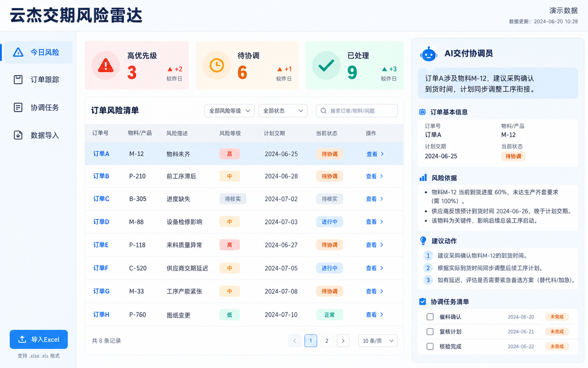Image resolution: width=588 pixels, height=368 pixels.
Task: Tick the 核验完成 task checkbox
Action: [430, 346]
